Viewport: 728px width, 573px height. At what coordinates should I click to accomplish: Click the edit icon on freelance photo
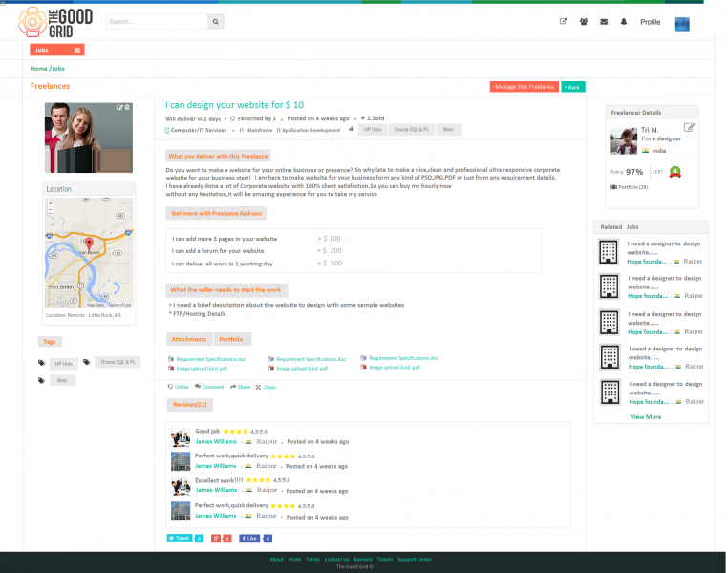pos(119,107)
